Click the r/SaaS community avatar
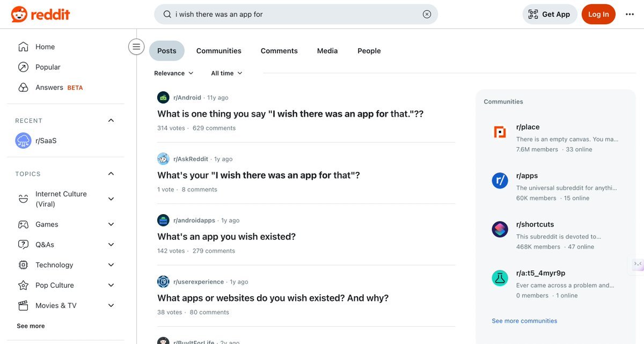The width and height of the screenshot is (644, 344). (x=23, y=141)
